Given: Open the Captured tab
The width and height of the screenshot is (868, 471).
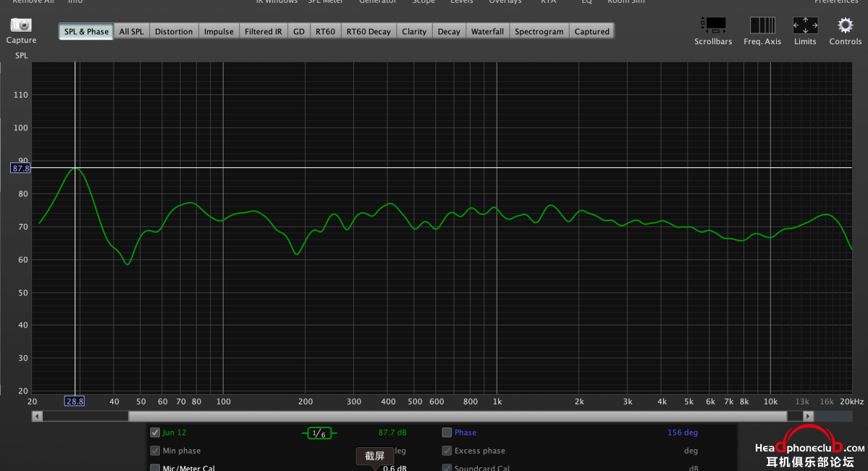Looking at the screenshot, I should point(591,32).
